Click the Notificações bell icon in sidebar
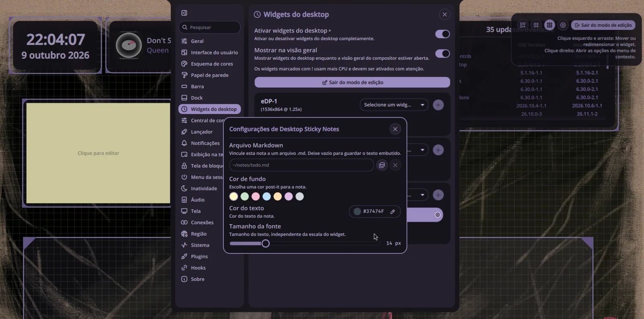The width and height of the screenshot is (644, 319). [184, 143]
